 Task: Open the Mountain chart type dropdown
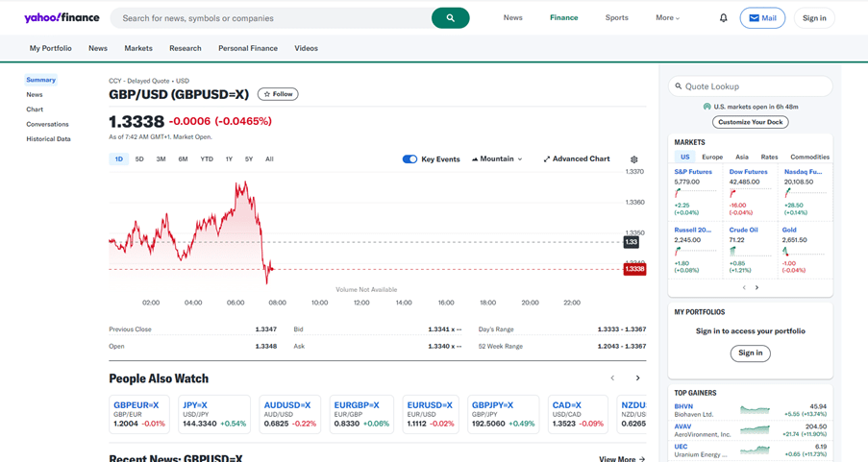pyautogui.click(x=497, y=159)
